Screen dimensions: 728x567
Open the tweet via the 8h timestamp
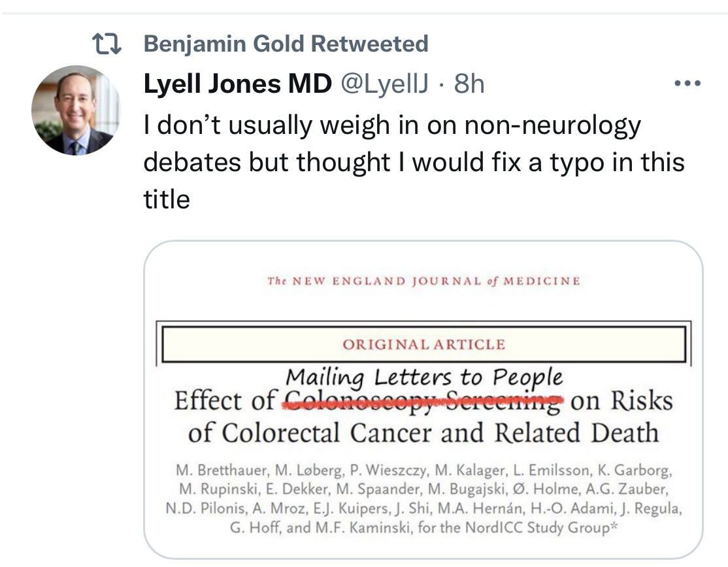coord(469,83)
